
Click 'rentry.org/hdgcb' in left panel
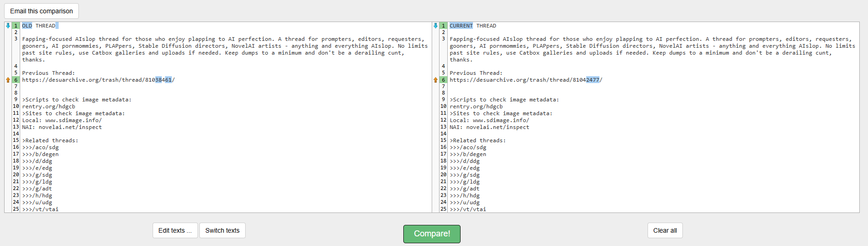(x=49, y=106)
